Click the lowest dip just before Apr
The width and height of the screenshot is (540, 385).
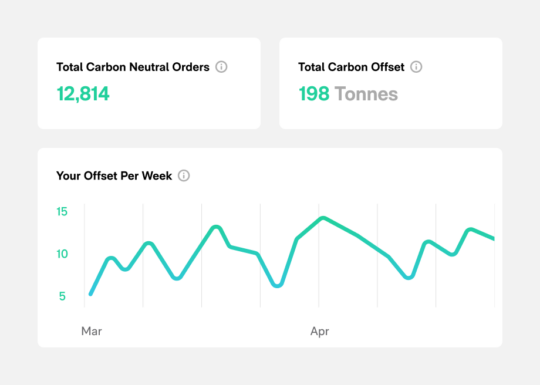click(x=278, y=285)
